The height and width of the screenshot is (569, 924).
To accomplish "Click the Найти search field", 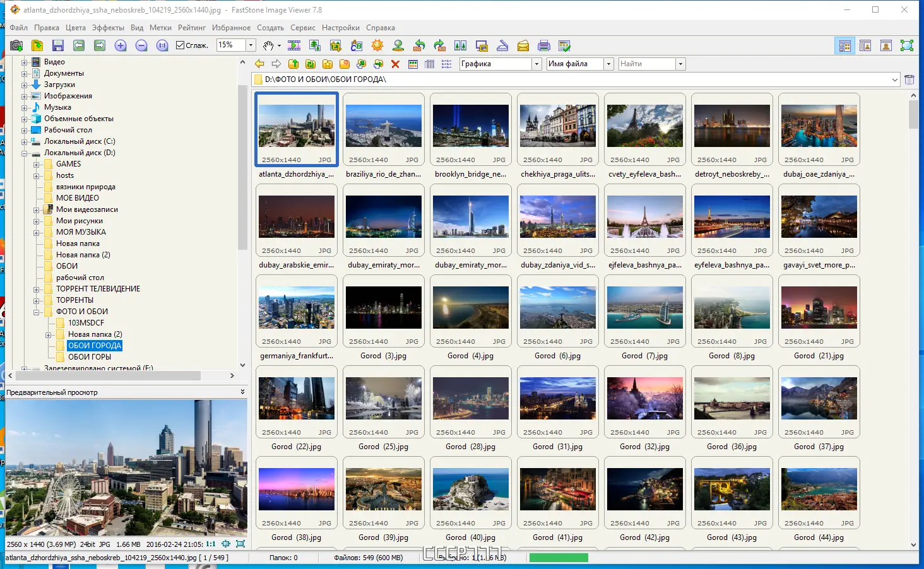I will pos(647,64).
